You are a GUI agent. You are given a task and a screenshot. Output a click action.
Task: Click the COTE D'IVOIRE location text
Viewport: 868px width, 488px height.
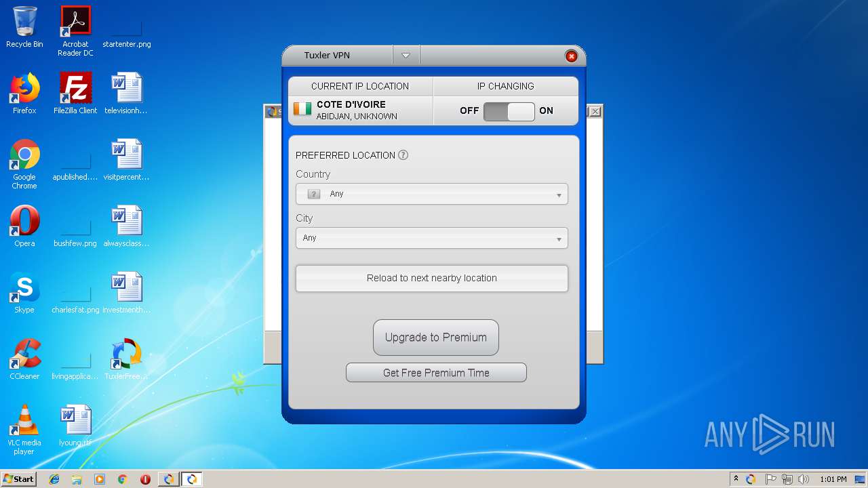[351, 104]
